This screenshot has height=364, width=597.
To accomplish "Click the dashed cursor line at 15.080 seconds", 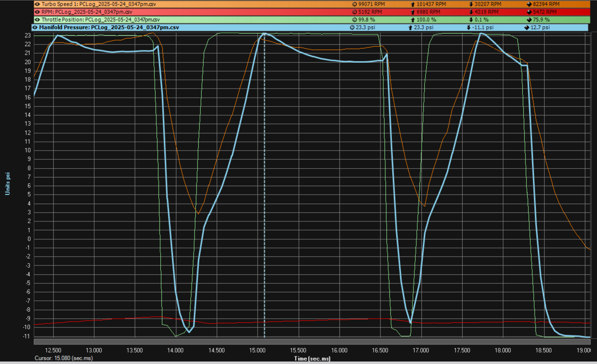I will [x=264, y=186].
